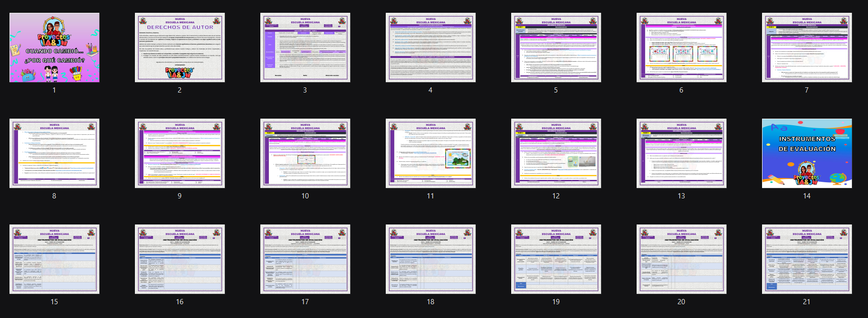Open slide 11 with the landscape illustration
This screenshot has width=868, height=318.
point(430,153)
